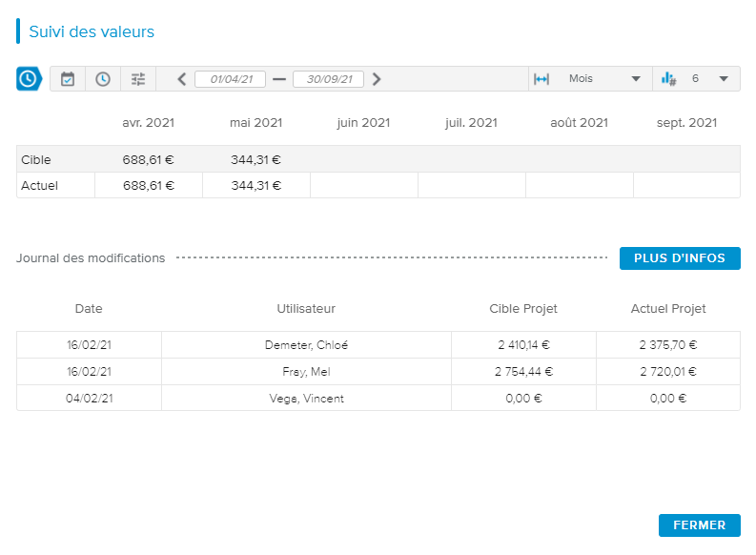Click the Actuel value for avr. 2021
The width and height of the screenshot is (756, 555).
[148, 186]
